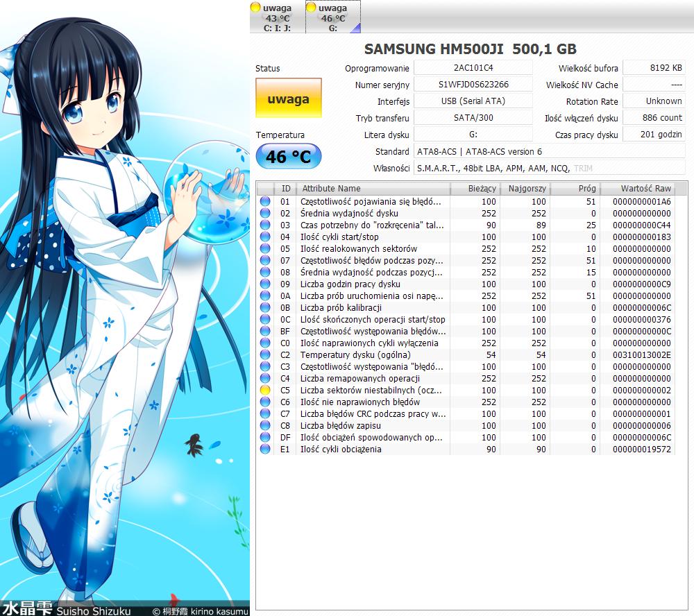Click blue status icon of attribute BF

[265, 331]
